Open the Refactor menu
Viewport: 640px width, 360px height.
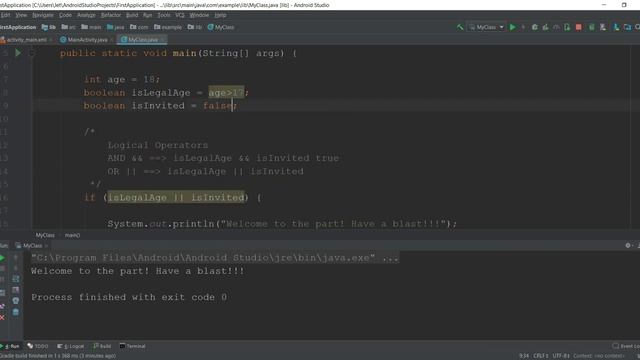coord(111,15)
